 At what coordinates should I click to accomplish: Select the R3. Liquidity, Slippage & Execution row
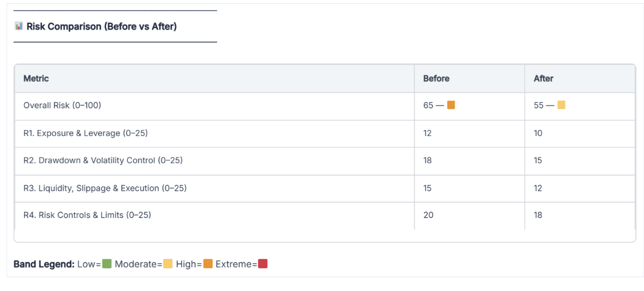(x=105, y=188)
